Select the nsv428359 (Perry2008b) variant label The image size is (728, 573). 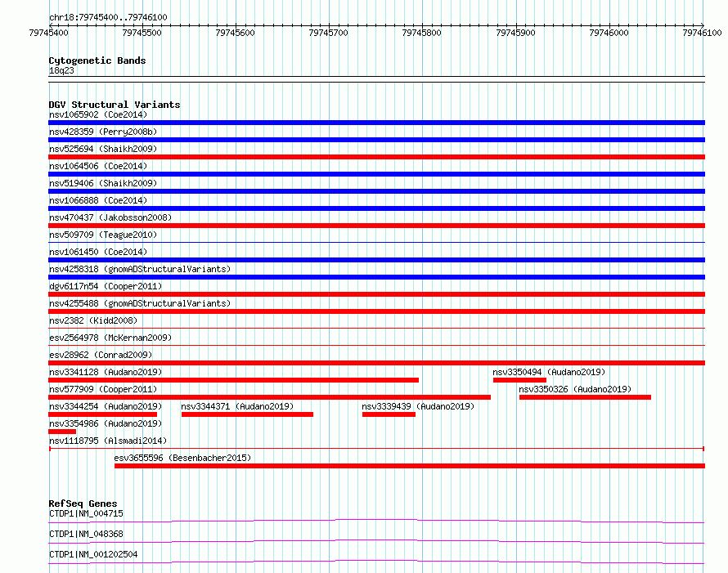(103, 132)
